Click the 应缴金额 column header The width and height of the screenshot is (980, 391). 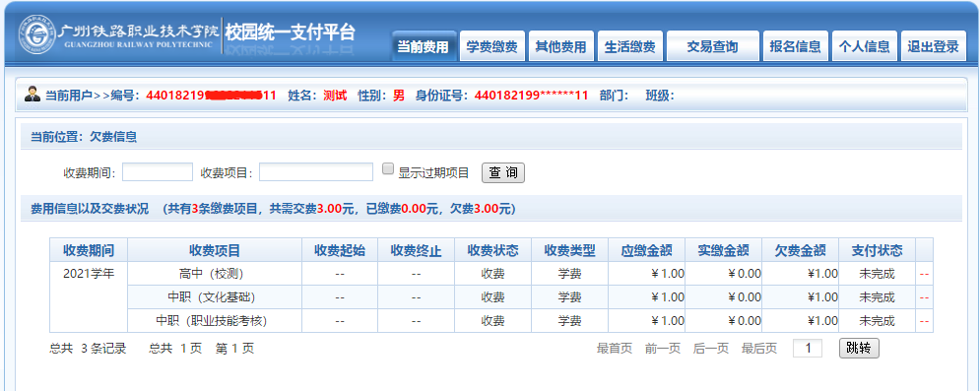[646, 250]
